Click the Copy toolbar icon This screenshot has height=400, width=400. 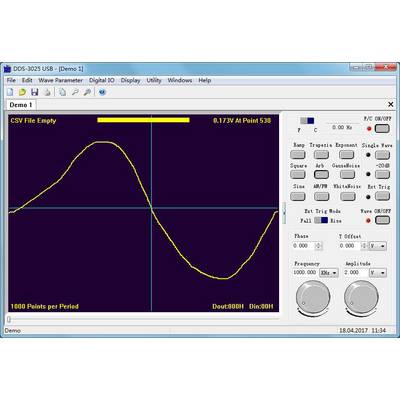pyautogui.click(x=62, y=92)
